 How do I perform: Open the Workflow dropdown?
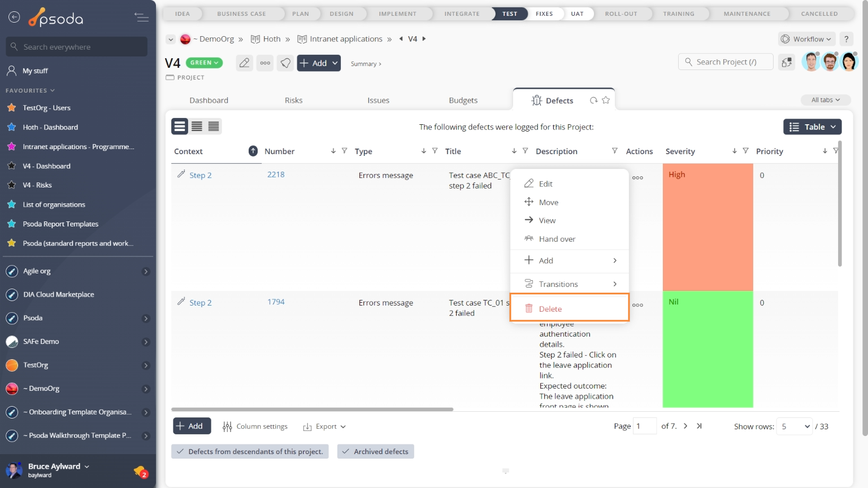point(806,39)
